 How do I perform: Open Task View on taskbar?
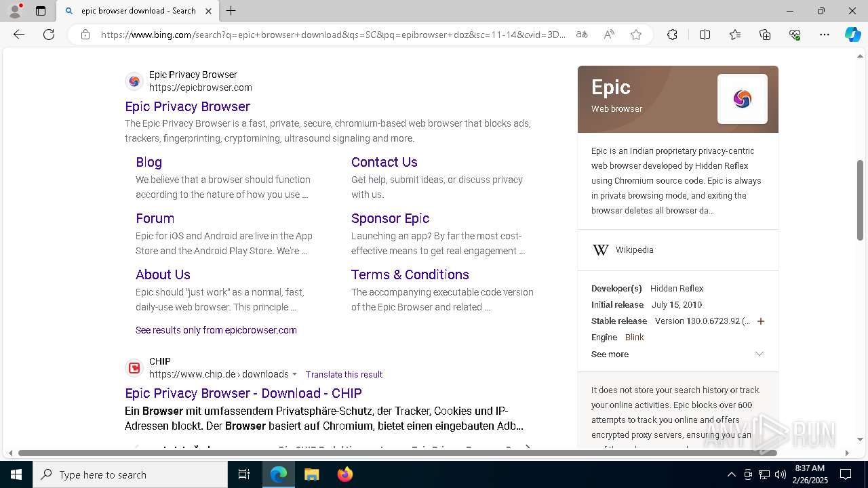point(244,474)
